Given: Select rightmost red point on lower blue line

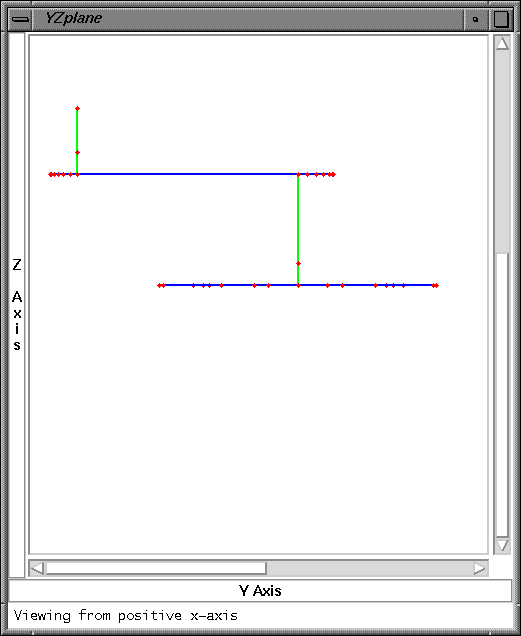Looking at the screenshot, I should pos(437,286).
